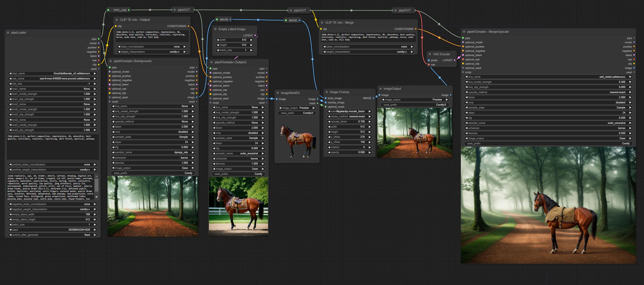Click the LATENT output port on Empty Latent Image
This screenshot has height=285, width=644.
click(255, 36)
